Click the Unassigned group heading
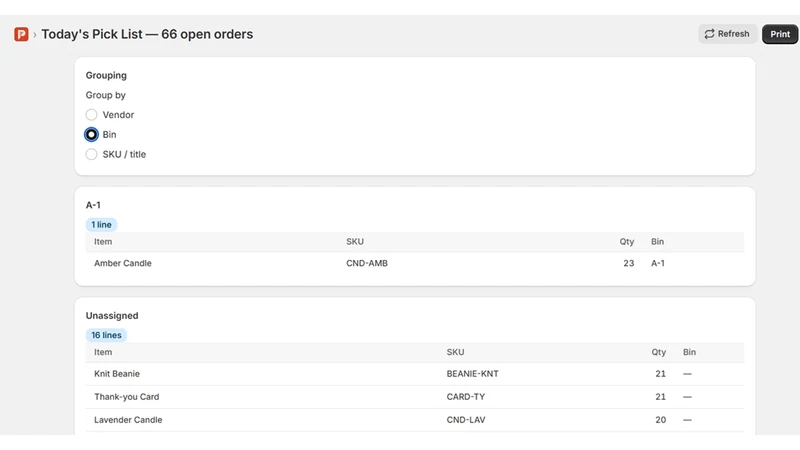Screen dimensions: 800x450 point(112,316)
